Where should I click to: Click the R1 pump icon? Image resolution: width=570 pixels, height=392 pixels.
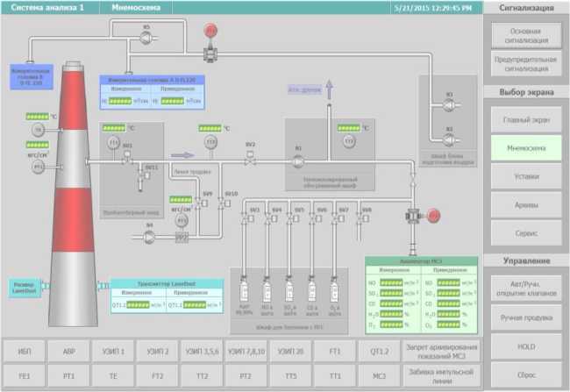click(298, 161)
